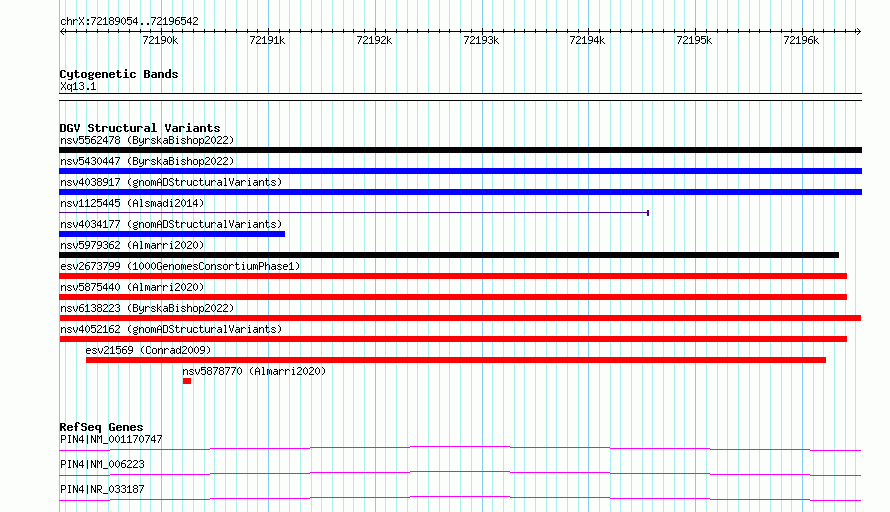Viewport: 890px width, 512px height.
Task: Click the PIN4|NR_033187 gene label
Action: coord(102,489)
